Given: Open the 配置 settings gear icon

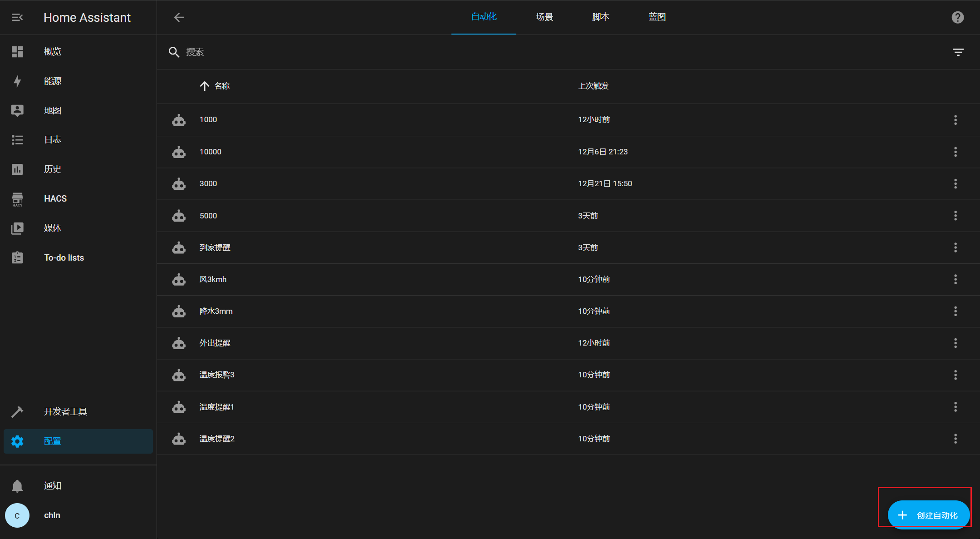Looking at the screenshot, I should 17,441.
